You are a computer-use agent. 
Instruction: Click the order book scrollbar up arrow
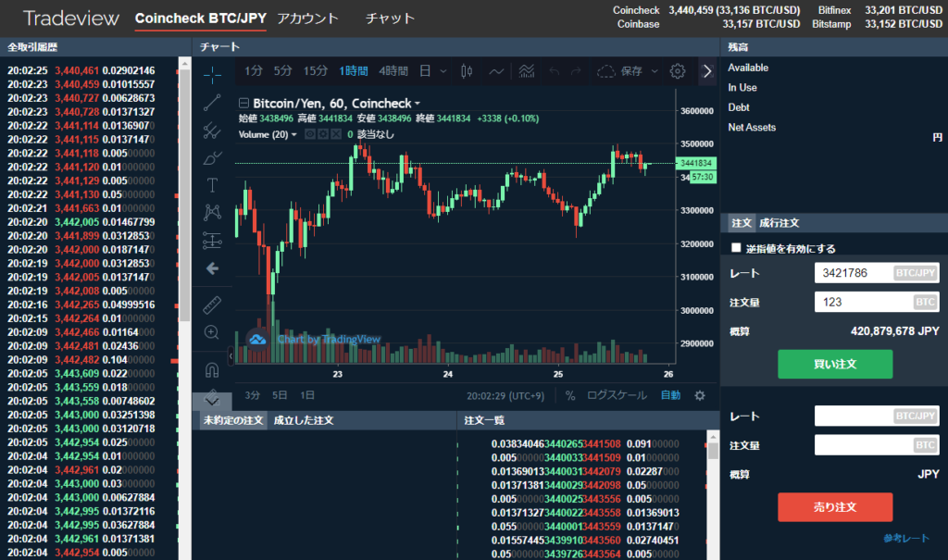[x=713, y=436]
